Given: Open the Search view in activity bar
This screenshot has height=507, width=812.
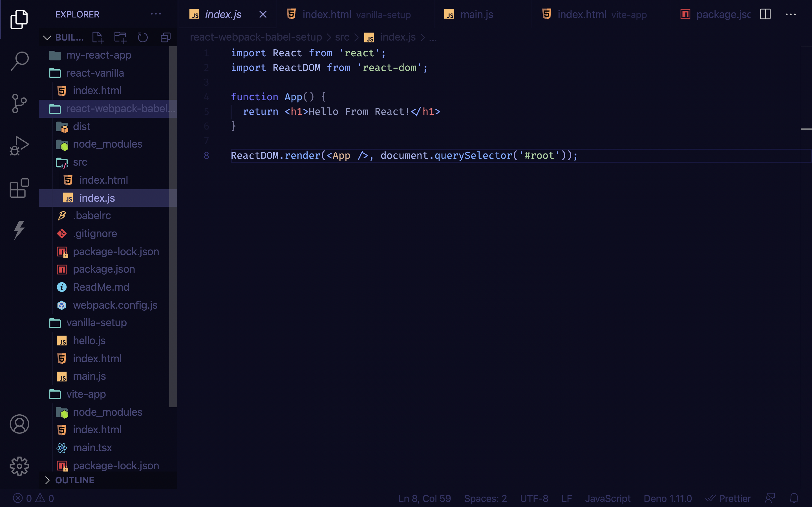Looking at the screenshot, I should pos(19,61).
